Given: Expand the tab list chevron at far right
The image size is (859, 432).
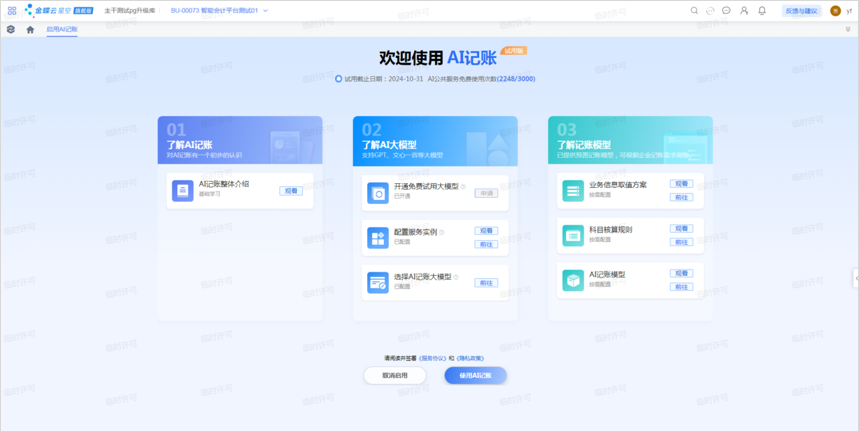Looking at the screenshot, I should pyautogui.click(x=848, y=29).
